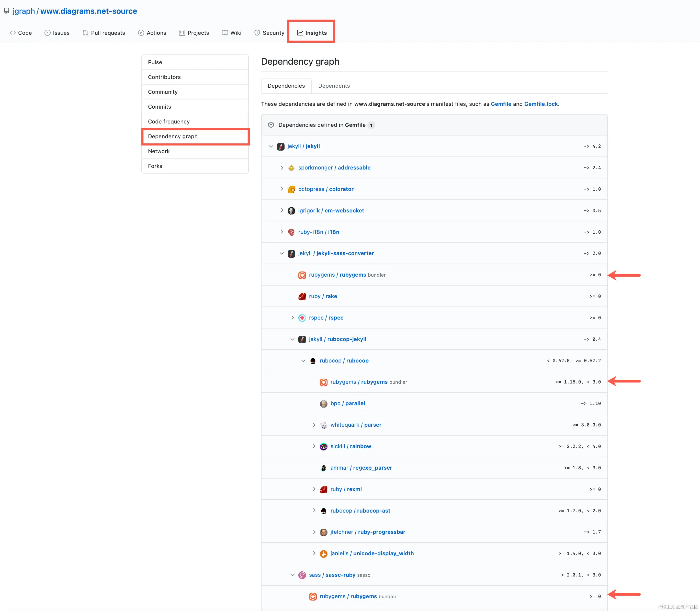Image resolution: width=700 pixels, height=611 pixels.
Task: Collapse the jekyll / jekyll dependency tree
Action: 271,146
